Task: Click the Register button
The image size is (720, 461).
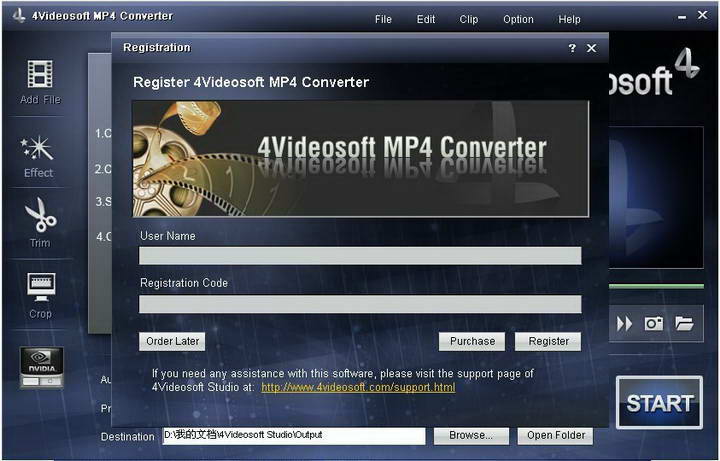Action: [548, 342]
